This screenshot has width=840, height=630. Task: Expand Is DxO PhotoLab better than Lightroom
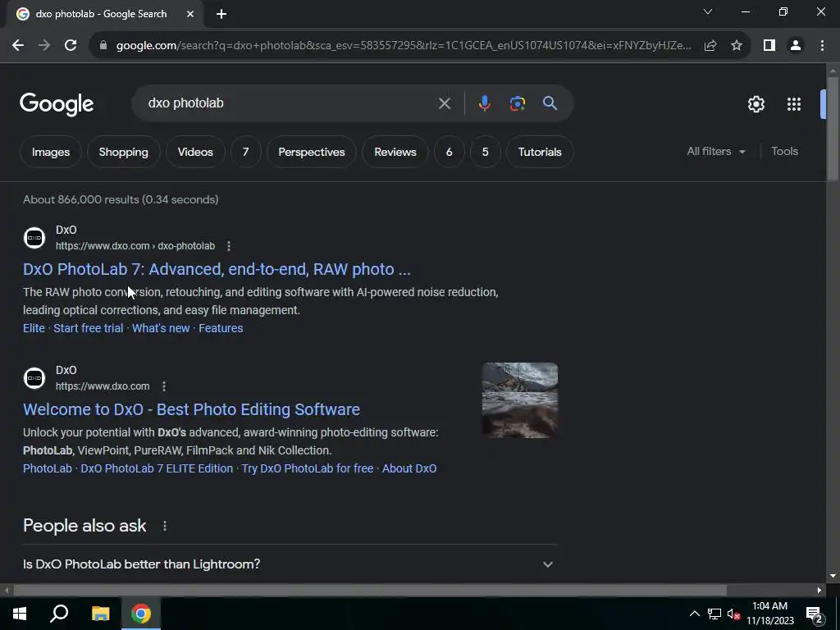pos(290,564)
